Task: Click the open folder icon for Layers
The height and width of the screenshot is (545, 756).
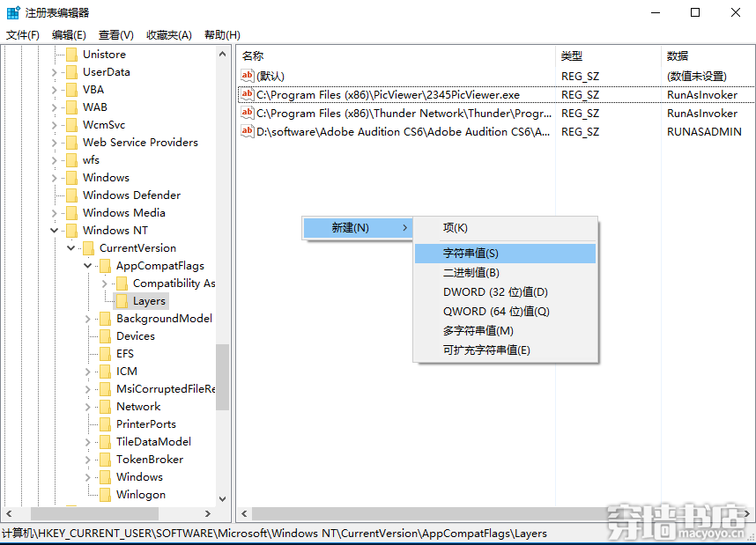Action: click(122, 301)
